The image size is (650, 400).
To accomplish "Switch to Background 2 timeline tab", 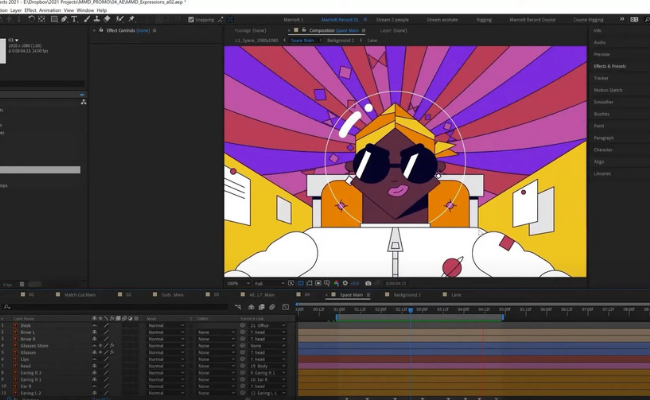I will coord(407,295).
